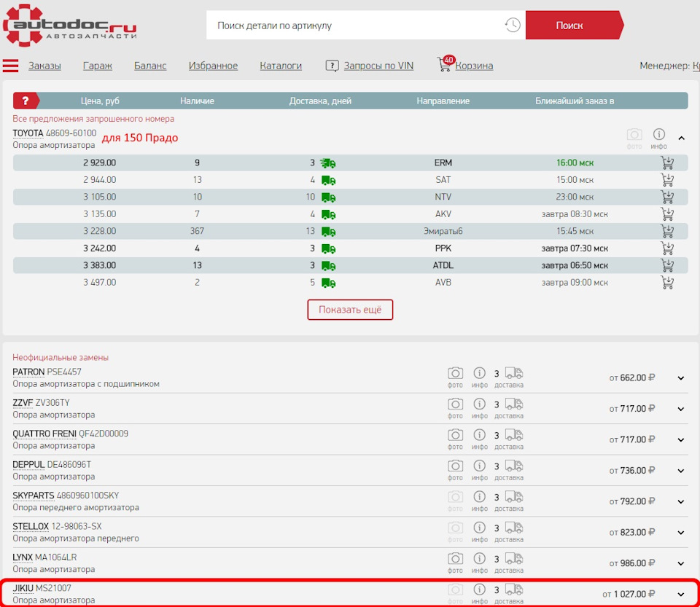Expand ZZVF ZV306TY offers
Image resolution: width=700 pixels, height=607 pixels.
click(681, 409)
